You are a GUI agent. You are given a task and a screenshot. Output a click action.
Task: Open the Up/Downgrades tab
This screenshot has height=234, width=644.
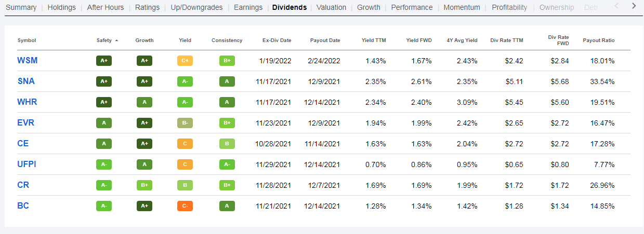click(197, 7)
